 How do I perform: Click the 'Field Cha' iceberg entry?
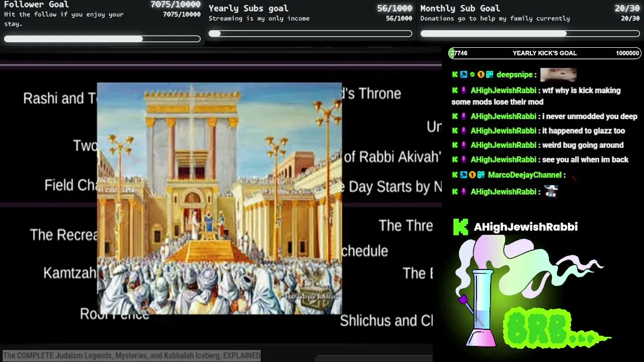click(71, 185)
